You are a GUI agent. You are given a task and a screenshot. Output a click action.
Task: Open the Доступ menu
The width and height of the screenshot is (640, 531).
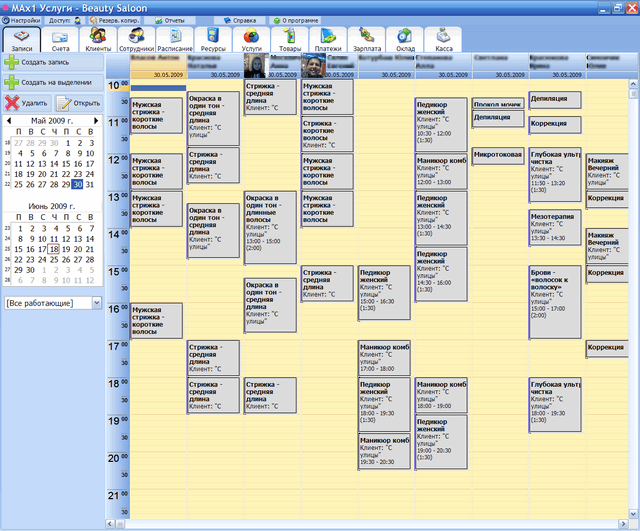click(x=64, y=20)
